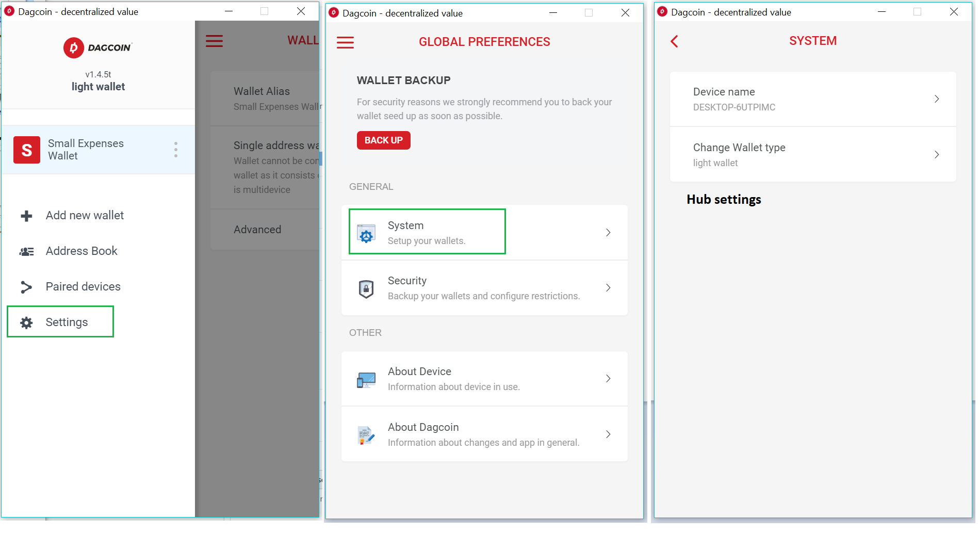Image resolution: width=980 pixels, height=533 pixels.
Task: Click the GENERAL section label
Action: point(371,187)
